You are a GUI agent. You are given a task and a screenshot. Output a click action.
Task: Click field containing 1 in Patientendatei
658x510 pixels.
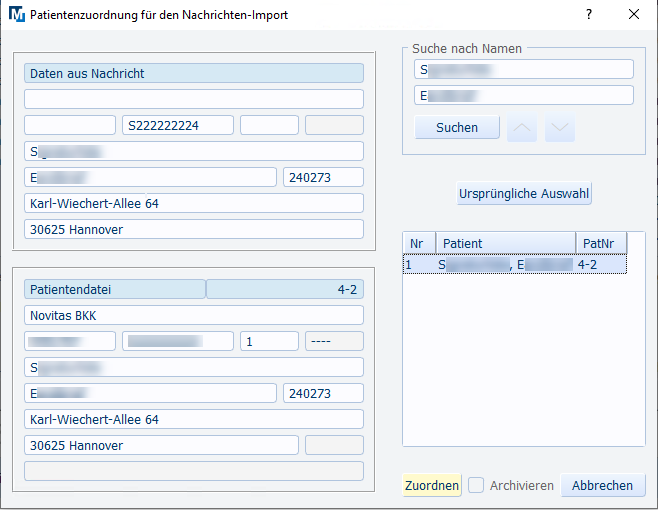(269, 341)
